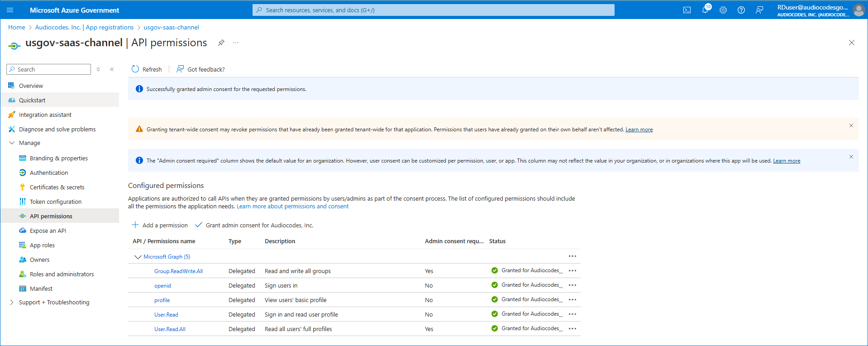Image resolution: width=868 pixels, height=346 pixels.
Task: Collapse the Microsoft Graph permissions group
Action: [x=138, y=257]
